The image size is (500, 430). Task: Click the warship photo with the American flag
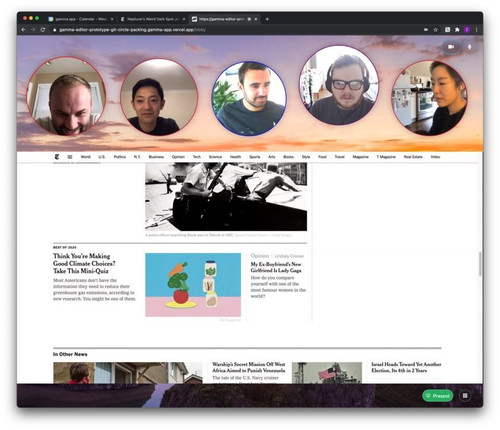pos(327,373)
